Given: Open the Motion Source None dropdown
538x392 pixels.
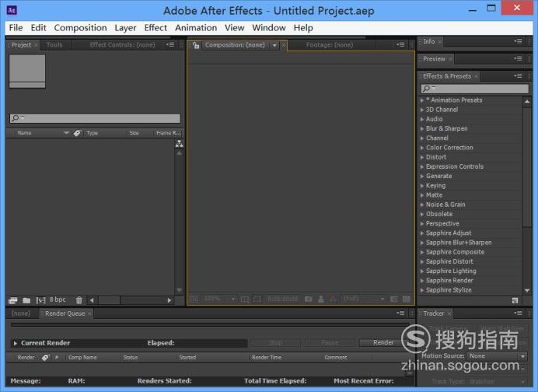Looking at the screenshot, I should [497, 356].
